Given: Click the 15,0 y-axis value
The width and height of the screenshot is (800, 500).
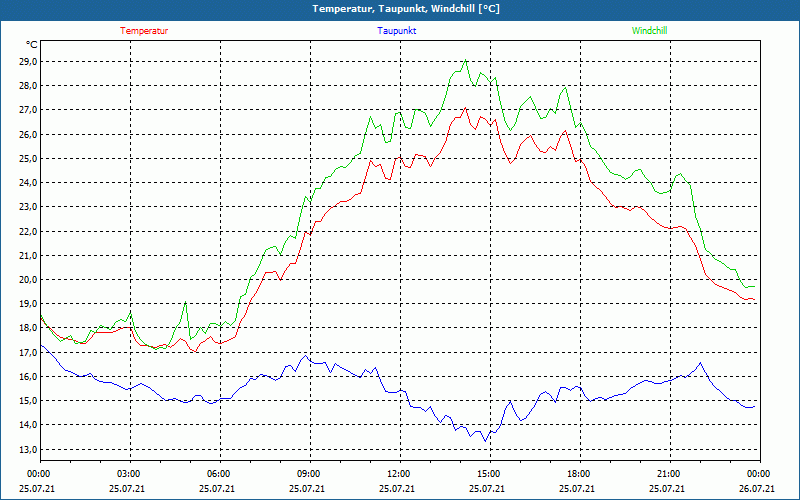Looking at the screenshot, I should pyautogui.click(x=28, y=401).
